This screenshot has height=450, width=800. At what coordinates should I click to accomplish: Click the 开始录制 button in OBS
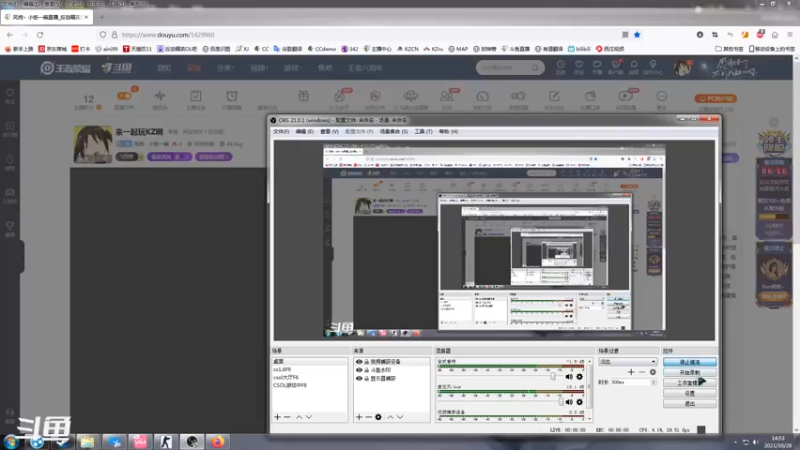click(690, 372)
